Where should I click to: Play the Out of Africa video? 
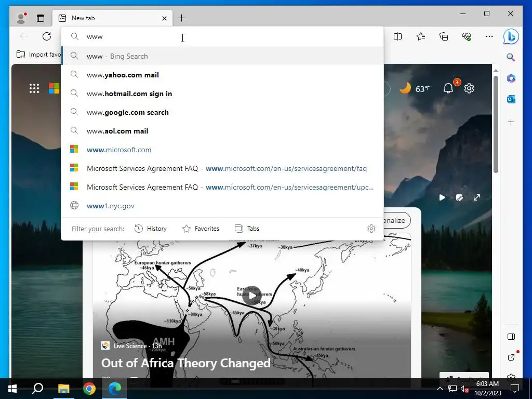pyautogui.click(x=252, y=296)
